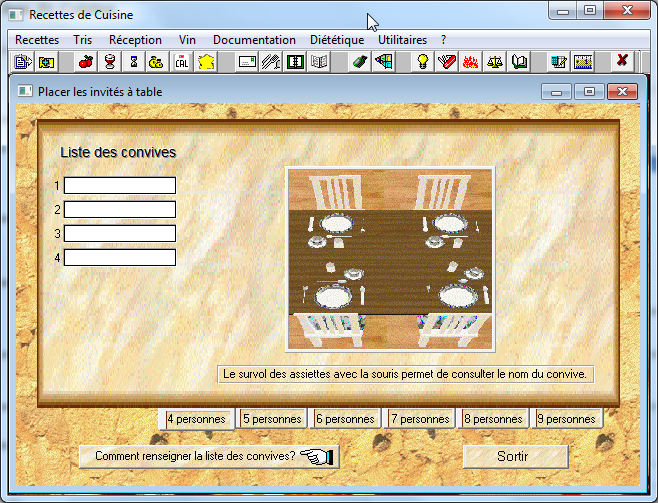Screen dimensions: 658x503
Task: Click the hourglass toolbar icon
Action: (x=134, y=62)
